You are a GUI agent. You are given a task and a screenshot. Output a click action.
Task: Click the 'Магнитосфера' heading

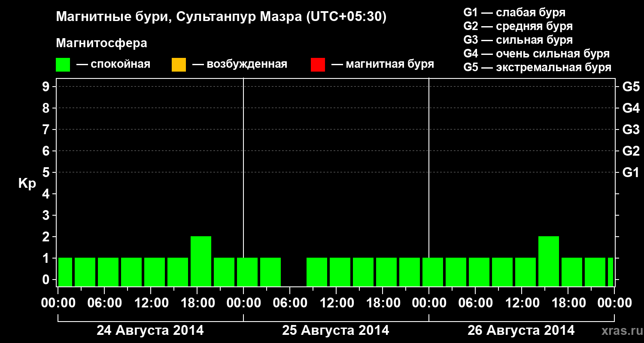click(101, 43)
